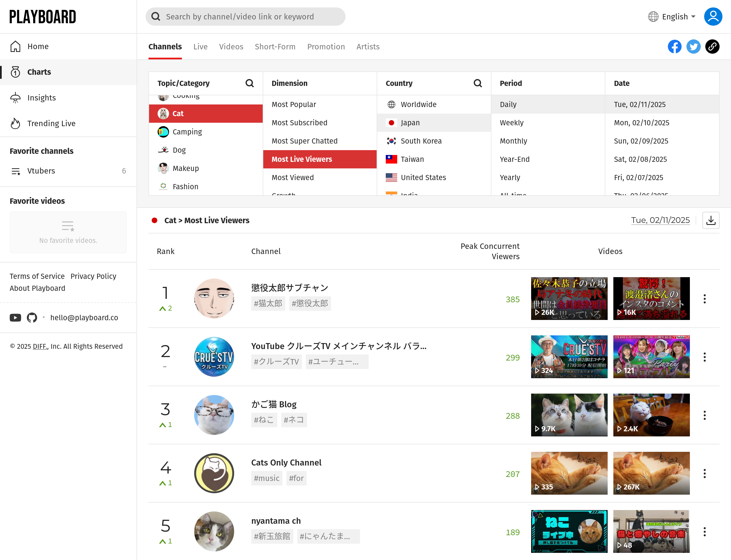The height and width of the screenshot is (560, 731).
Task: Download the chart data via download icon
Action: point(711,220)
